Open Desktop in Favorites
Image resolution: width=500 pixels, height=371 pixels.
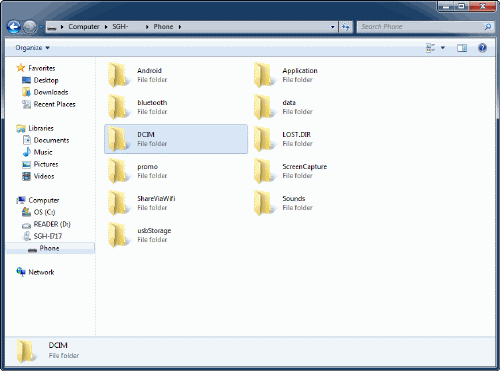[x=46, y=80]
